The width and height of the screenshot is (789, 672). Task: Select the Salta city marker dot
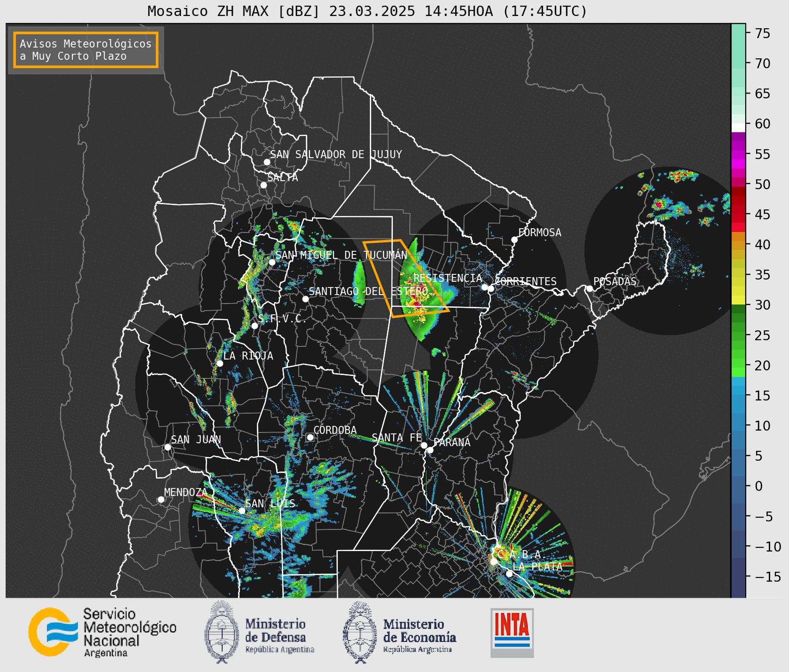263,185
